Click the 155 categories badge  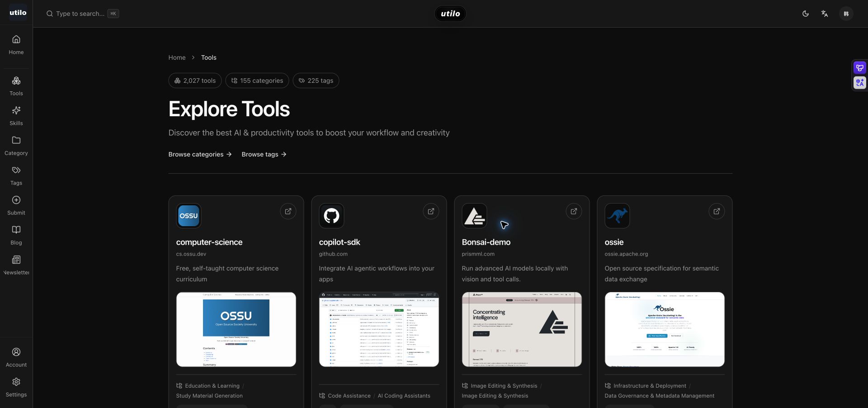point(257,81)
